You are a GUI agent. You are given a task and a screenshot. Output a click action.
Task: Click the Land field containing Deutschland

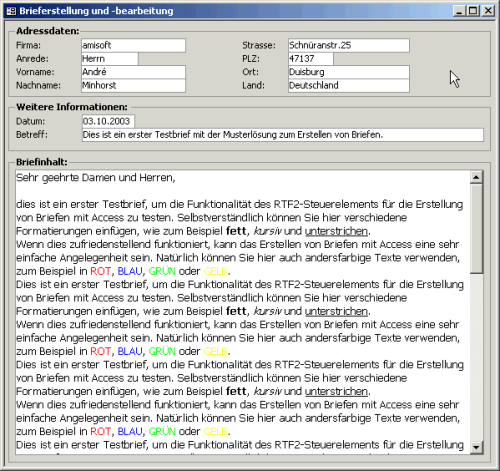[349, 85]
